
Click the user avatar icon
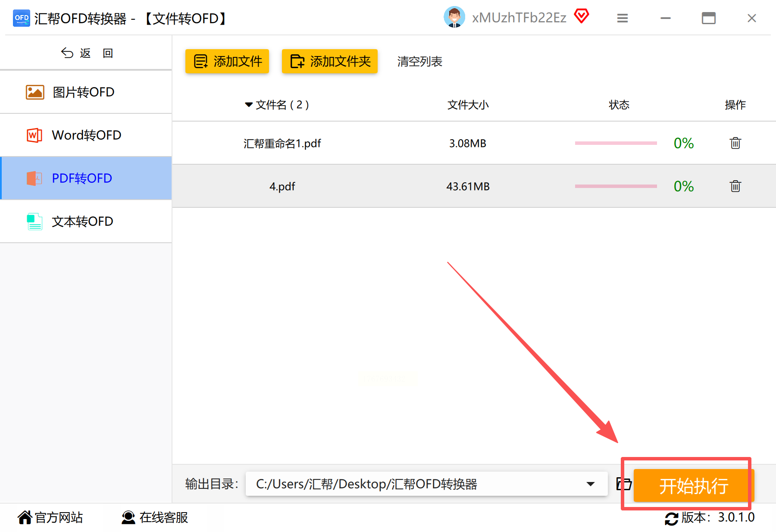(x=454, y=17)
